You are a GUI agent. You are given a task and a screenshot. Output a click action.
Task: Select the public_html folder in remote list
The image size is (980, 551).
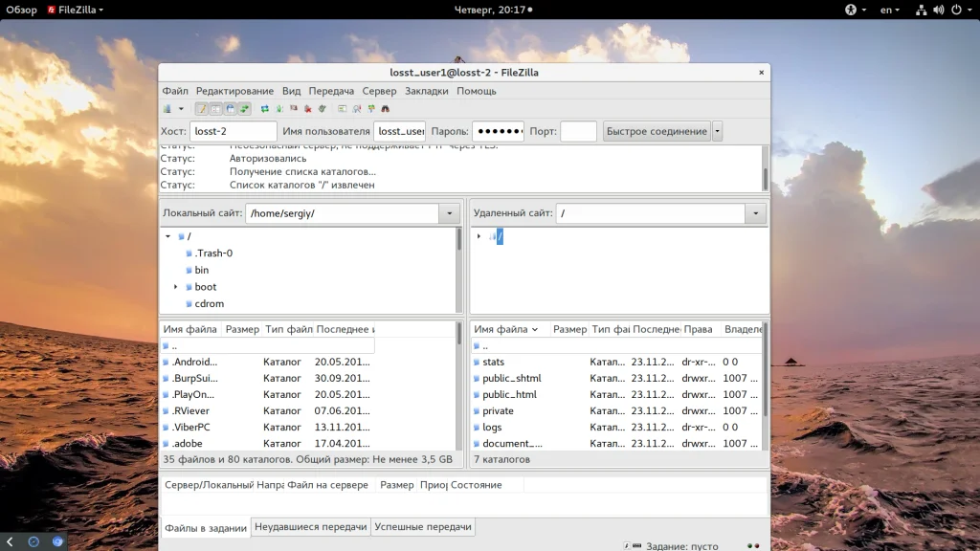(509, 394)
